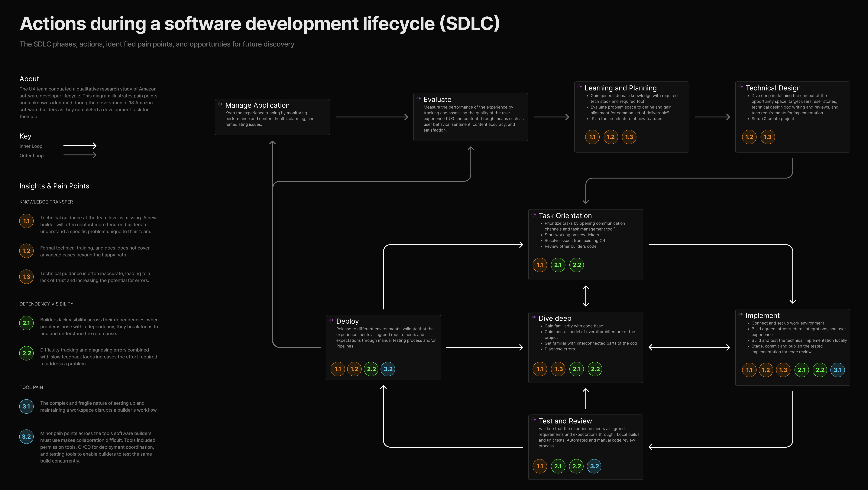Click the 2.1 badge in Dive deep card
This screenshot has height=490, width=868.
[x=577, y=369]
